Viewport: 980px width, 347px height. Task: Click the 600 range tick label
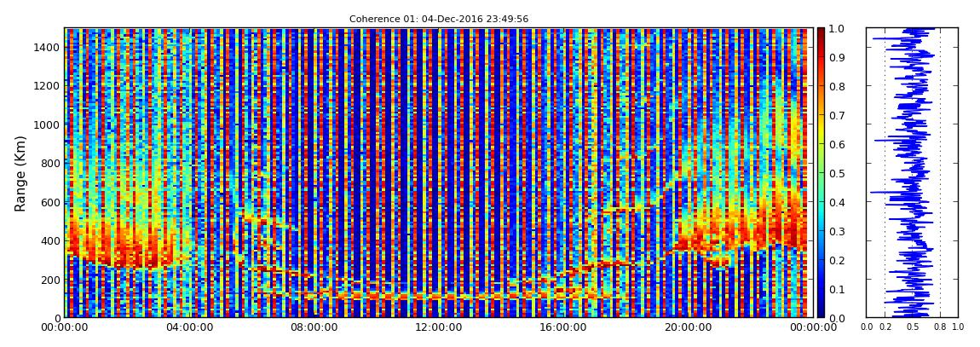tap(50, 202)
